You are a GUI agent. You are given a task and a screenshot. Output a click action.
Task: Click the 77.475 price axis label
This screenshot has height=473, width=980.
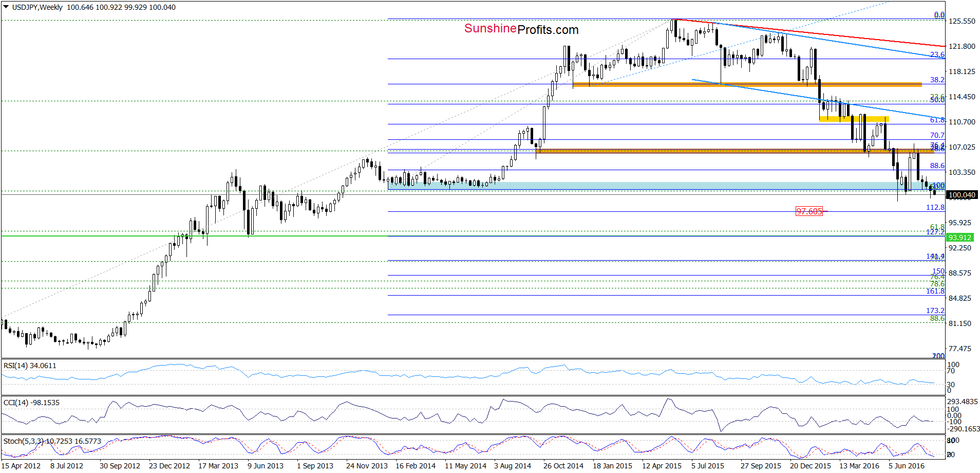959,349
